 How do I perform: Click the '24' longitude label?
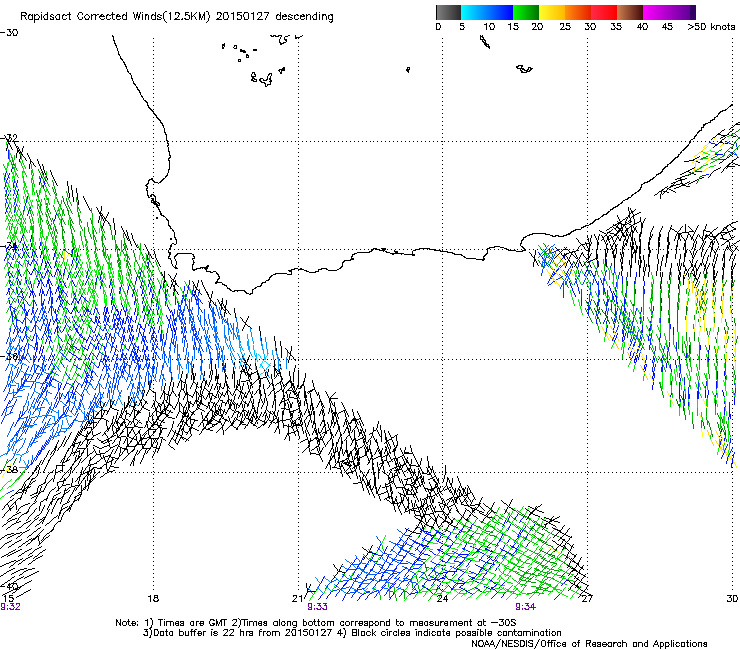click(x=442, y=599)
